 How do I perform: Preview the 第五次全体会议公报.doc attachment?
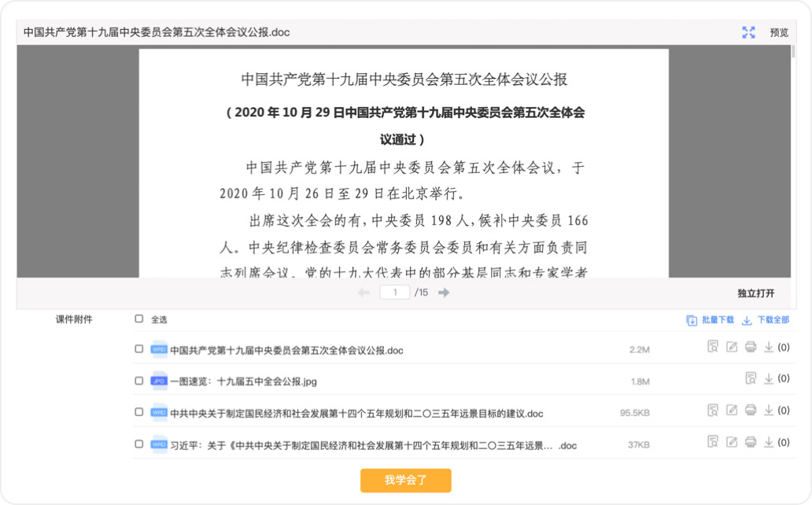point(713,347)
